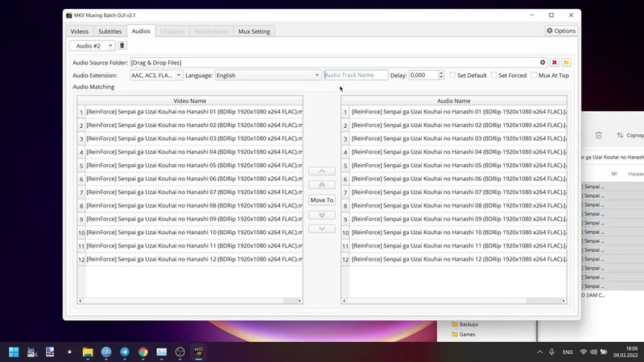Image resolution: width=644 pixels, height=362 pixels.
Task: Click the microphone icon in system tray
Action: (551, 352)
